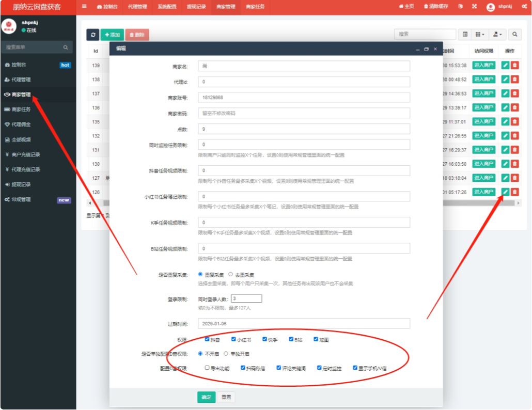Click the 商家密码 password field

pyautogui.click(x=304, y=113)
